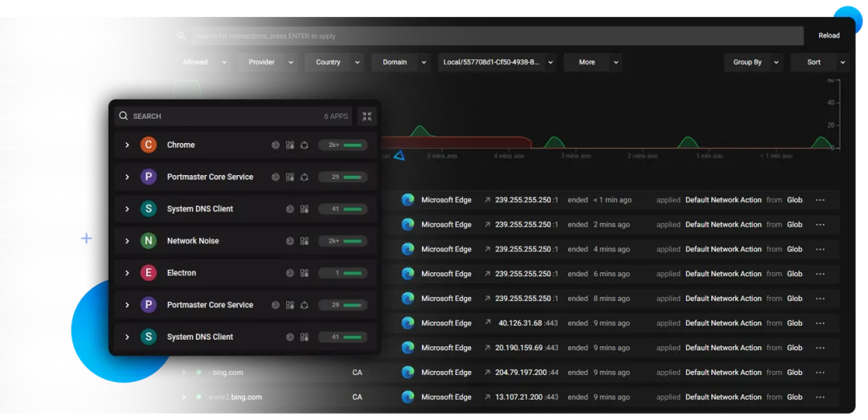
Task: Click the blue triangle marker on the timeline
Action: coord(399,156)
